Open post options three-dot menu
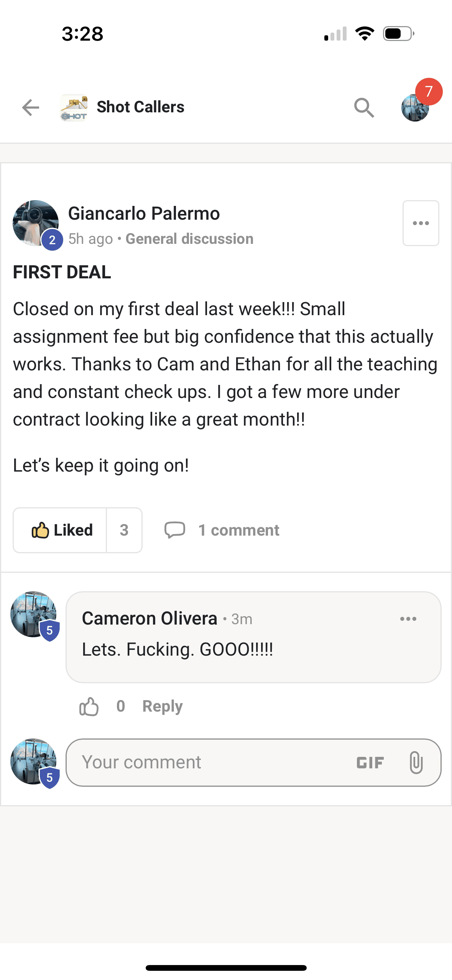 click(421, 223)
